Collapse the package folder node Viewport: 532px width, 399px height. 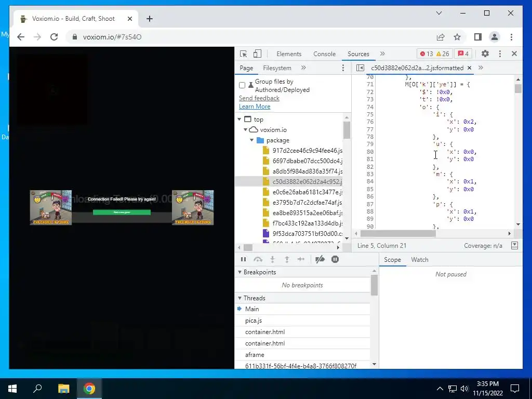click(252, 140)
